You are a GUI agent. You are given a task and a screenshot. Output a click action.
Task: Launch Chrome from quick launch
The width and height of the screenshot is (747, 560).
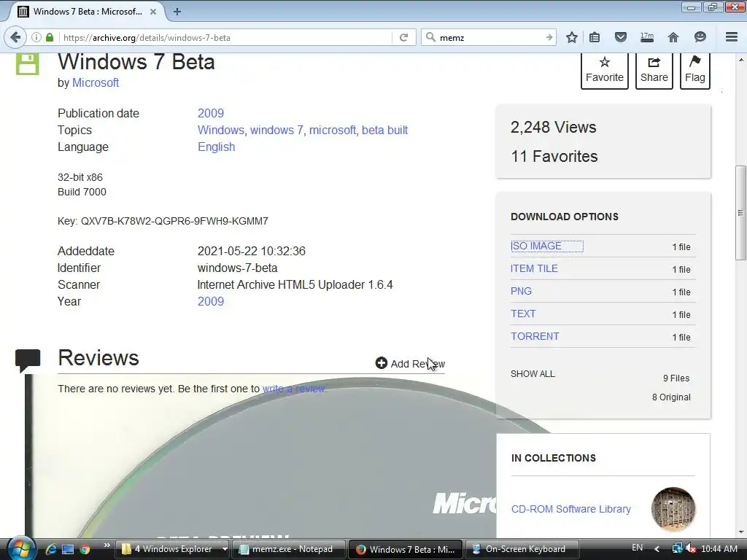pyautogui.click(x=85, y=549)
